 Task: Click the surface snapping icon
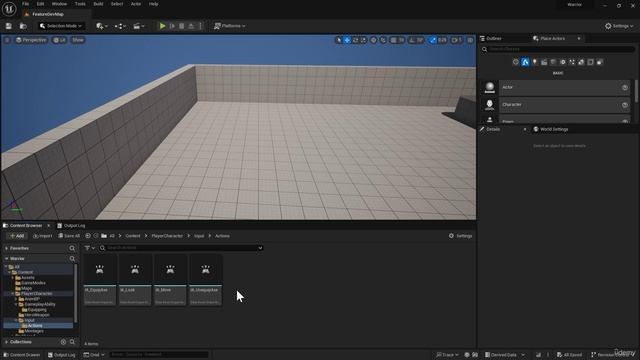383,40
